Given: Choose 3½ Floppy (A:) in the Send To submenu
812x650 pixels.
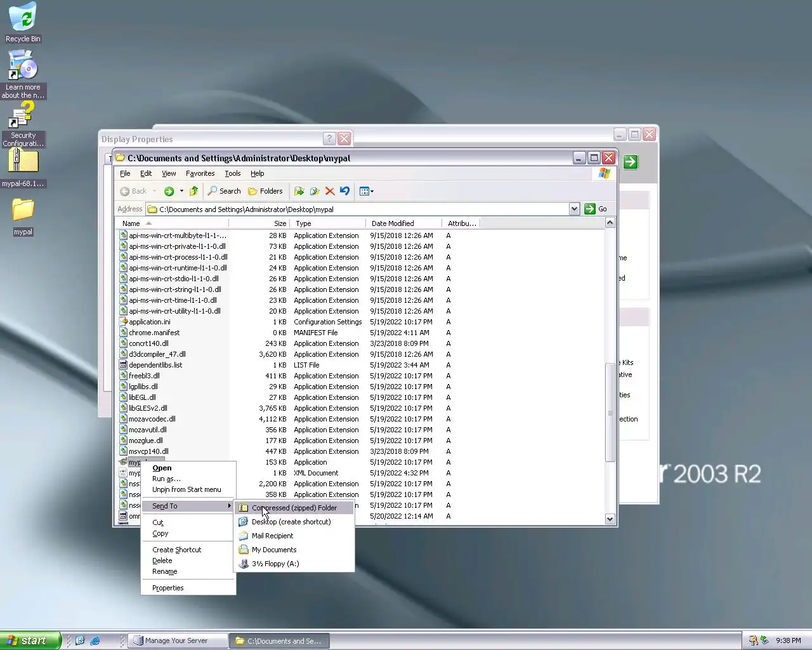Looking at the screenshot, I should 294,564.
